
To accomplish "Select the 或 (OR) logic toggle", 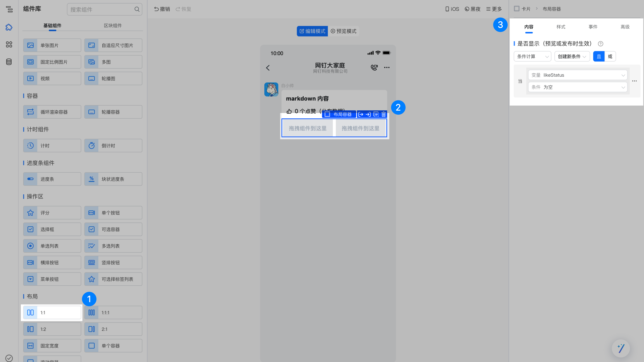I will pyautogui.click(x=610, y=56).
